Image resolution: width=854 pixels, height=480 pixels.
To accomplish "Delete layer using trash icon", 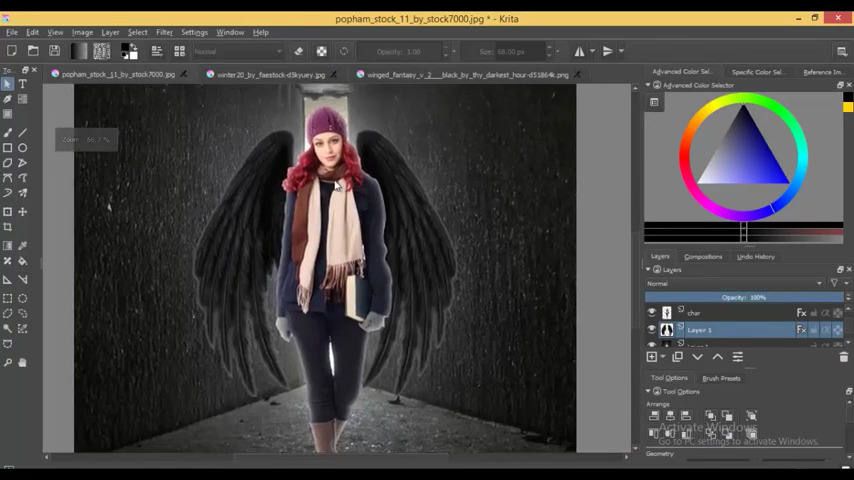I will pos(843,357).
